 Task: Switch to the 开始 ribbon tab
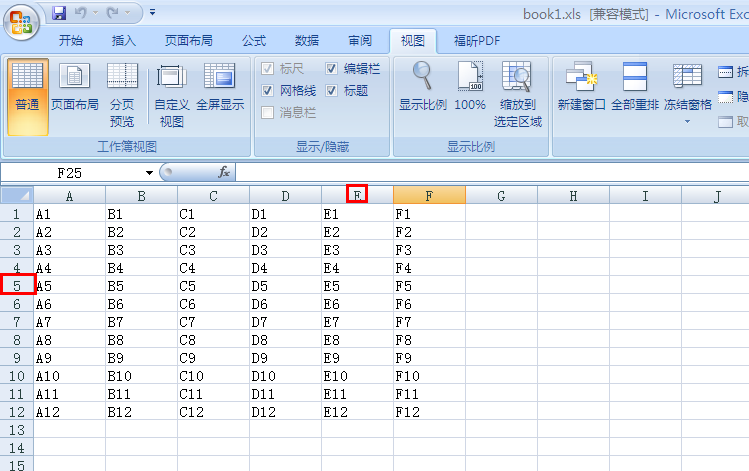click(71, 41)
